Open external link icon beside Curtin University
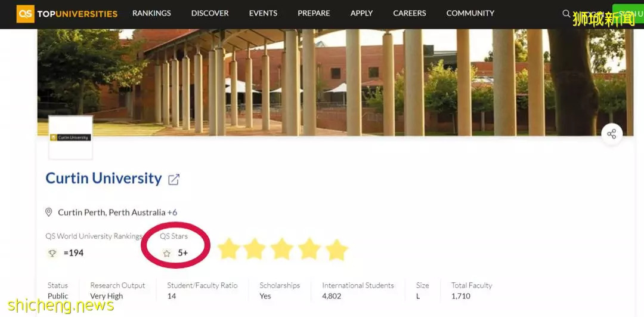This screenshot has height=317, width=644. pos(174,179)
